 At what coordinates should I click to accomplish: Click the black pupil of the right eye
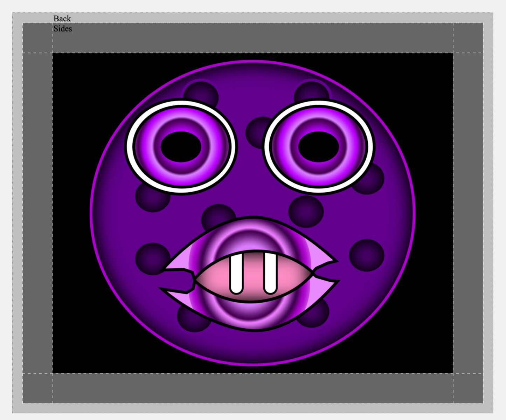pos(319,147)
